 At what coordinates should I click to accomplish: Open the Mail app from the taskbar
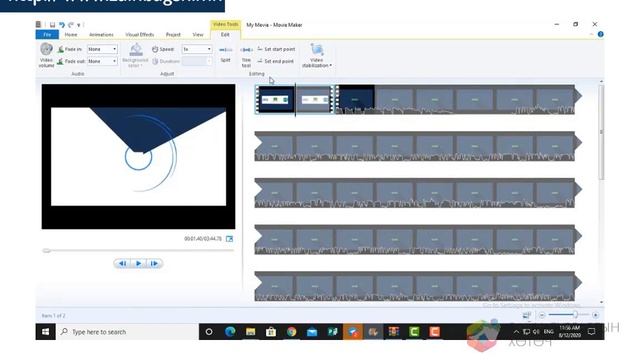[x=312, y=332]
